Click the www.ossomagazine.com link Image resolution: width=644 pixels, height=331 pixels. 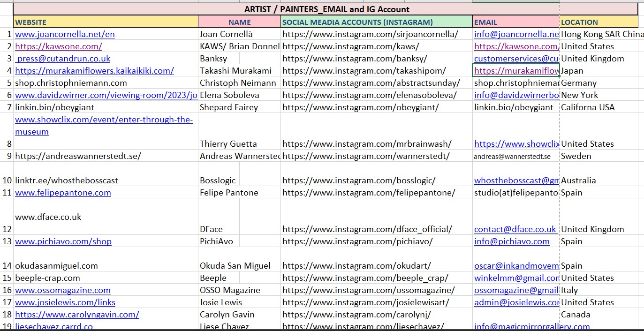point(63,290)
